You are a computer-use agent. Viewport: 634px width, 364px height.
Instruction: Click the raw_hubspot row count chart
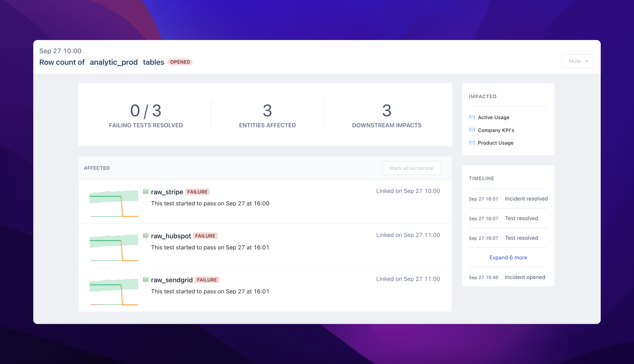click(114, 247)
